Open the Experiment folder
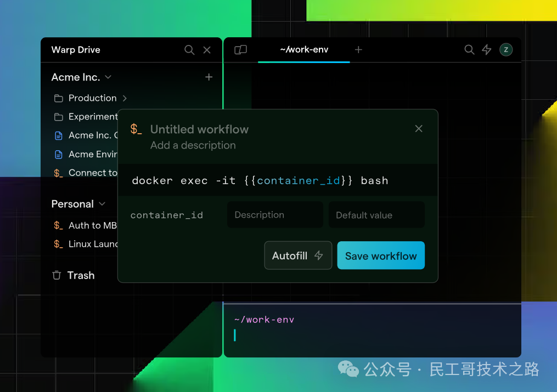Screen dimensions: 557x392 point(93,116)
